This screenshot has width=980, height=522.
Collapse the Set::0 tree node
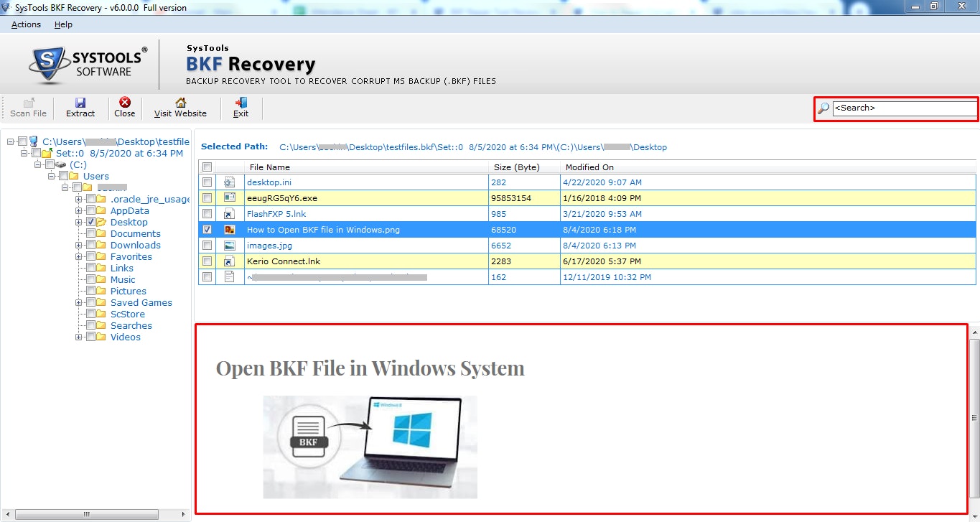tap(24, 153)
